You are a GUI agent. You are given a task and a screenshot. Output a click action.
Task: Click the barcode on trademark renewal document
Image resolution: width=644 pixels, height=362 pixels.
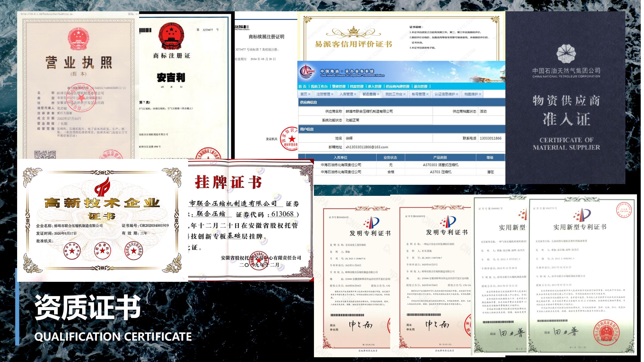click(x=242, y=27)
